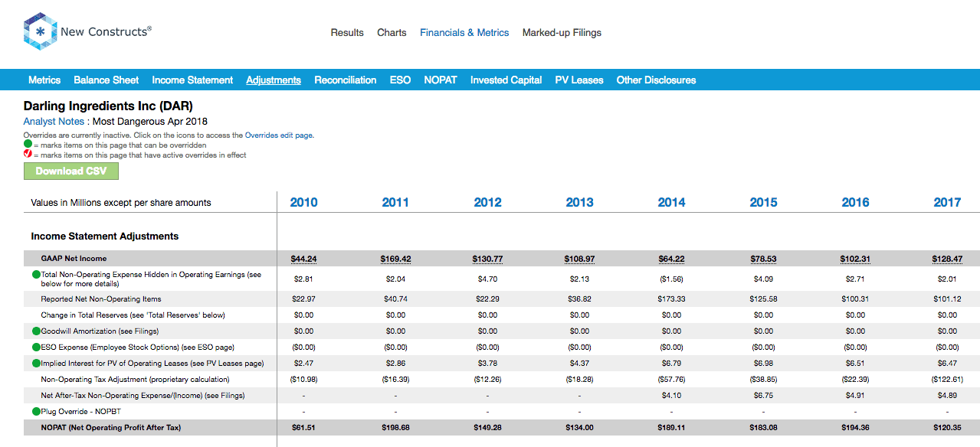980x447 pixels.
Task: Click GAAP Net Income value $169.42
Action: [x=395, y=259]
